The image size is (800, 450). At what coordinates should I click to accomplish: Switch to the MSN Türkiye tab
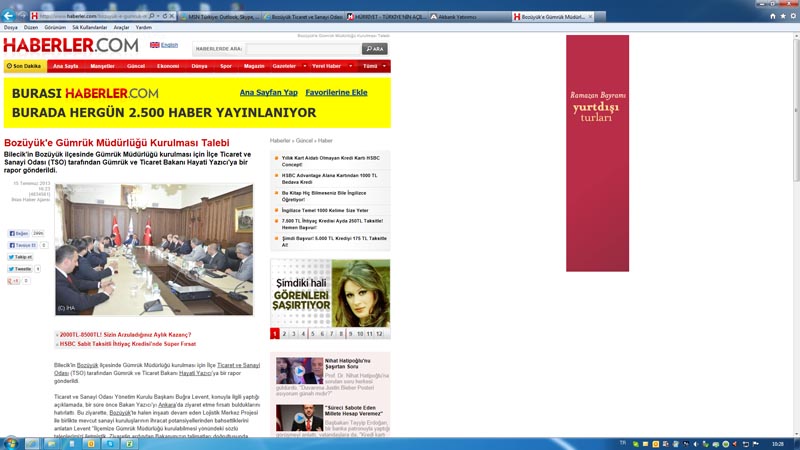[x=220, y=17]
